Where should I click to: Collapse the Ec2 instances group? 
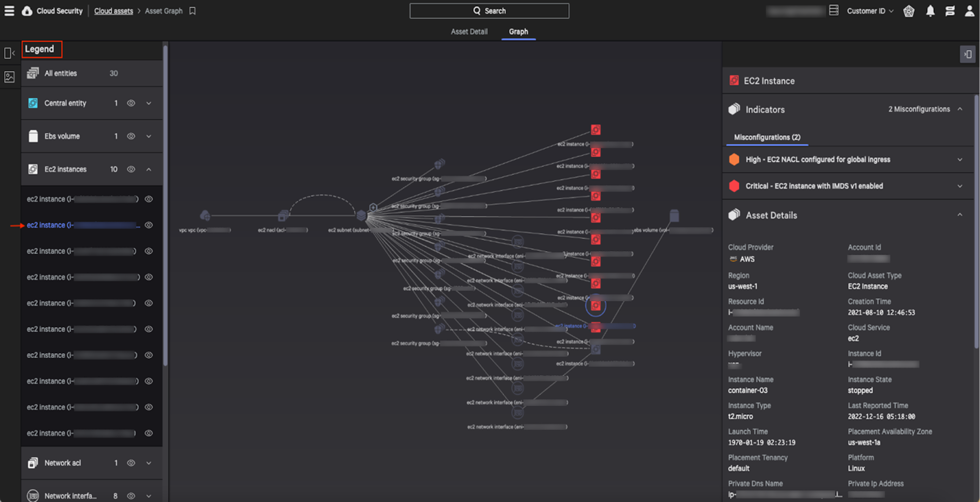(149, 169)
